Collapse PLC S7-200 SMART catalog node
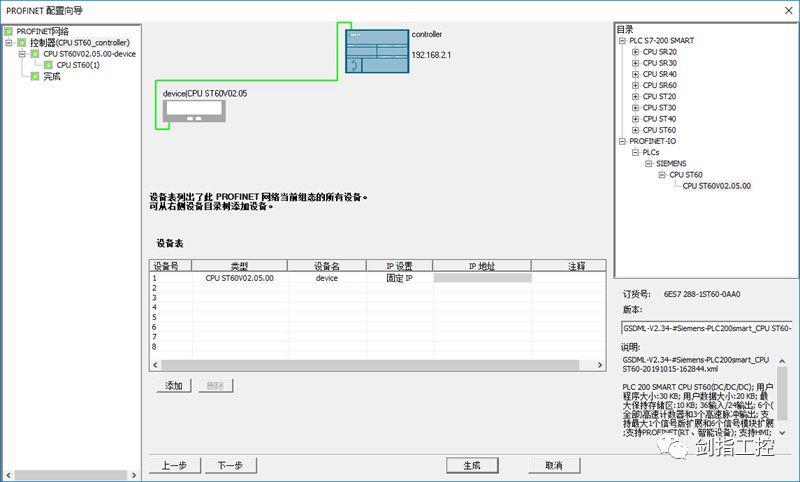800x482 pixels. 622,41
